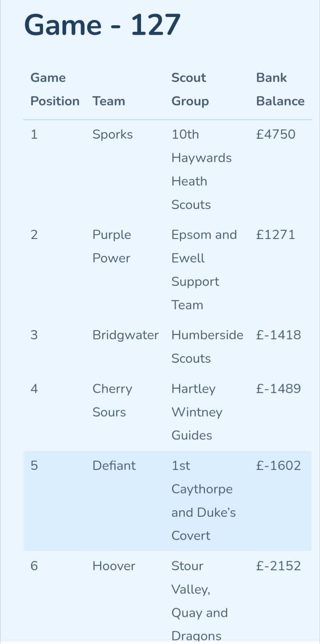This screenshot has height=644, width=320.
Task: Click the £-2152 balance value
Action: pos(278,566)
